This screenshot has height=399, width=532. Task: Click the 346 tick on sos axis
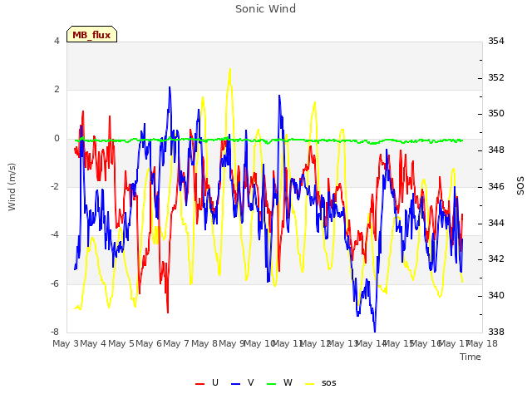point(496,186)
